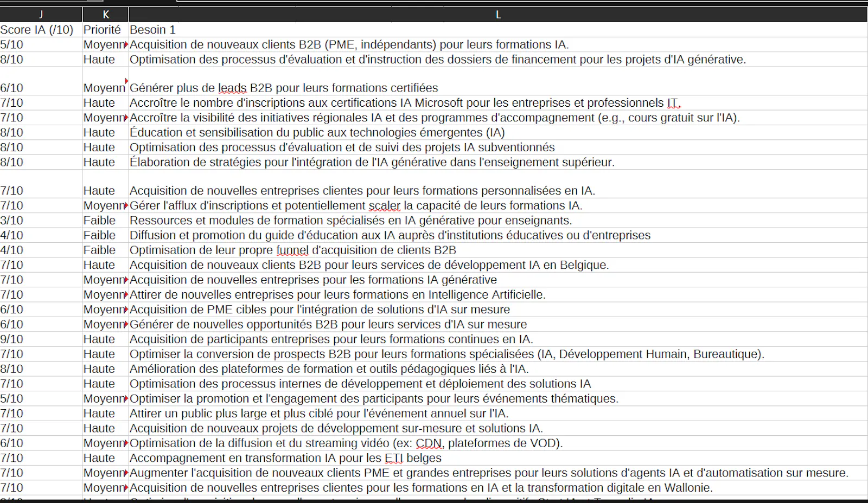Select column J header
868x503 pixels.
tap(41, 15)
